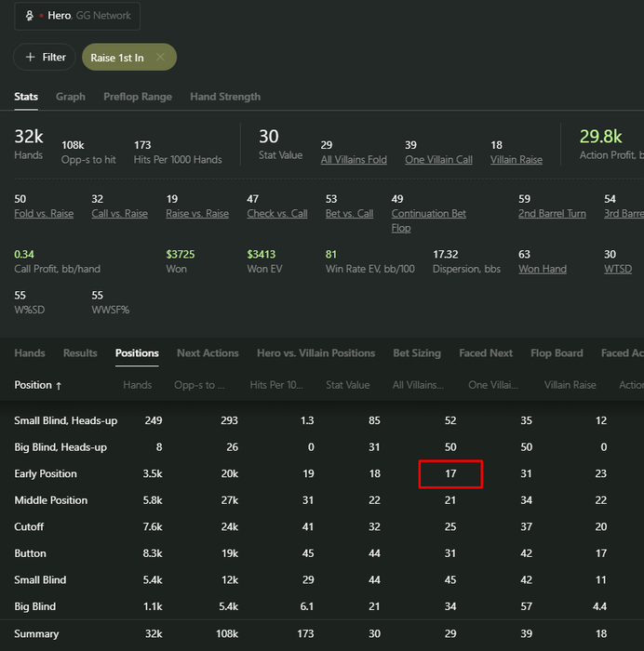The image size is (644, 651).
Task: Switch to the Graph tab
Action: [71, 97]
